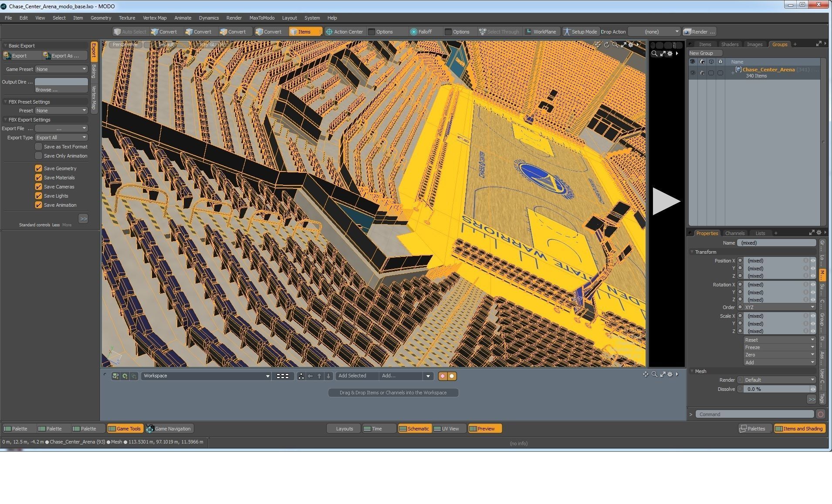832x504 pixels.
Task: Adjust the Scale X value slider arrows
Action: click(x=813, y=316)
